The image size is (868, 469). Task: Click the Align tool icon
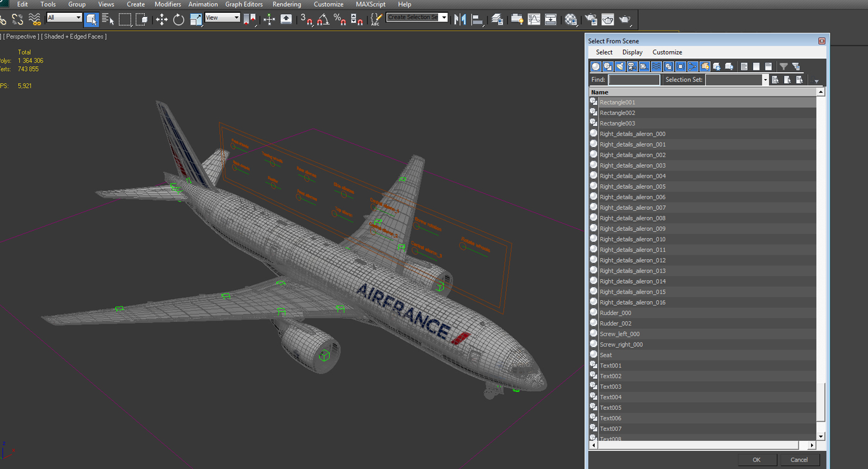(x=477, y=19)
